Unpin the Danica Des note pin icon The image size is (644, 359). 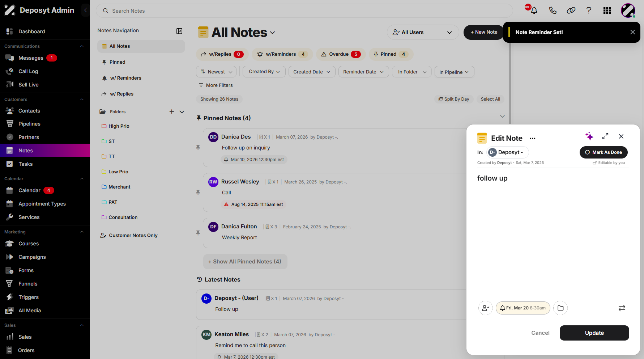point(198,147)
